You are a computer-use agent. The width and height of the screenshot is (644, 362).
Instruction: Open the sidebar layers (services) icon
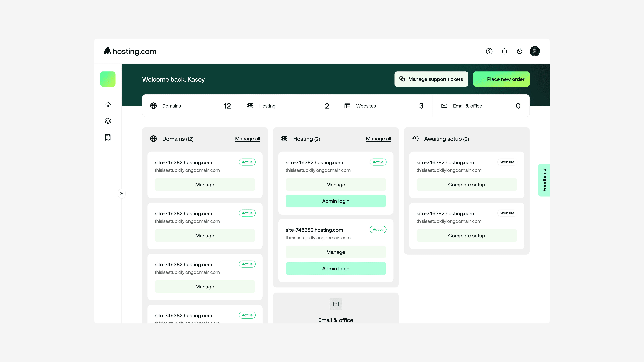[108, 121]
